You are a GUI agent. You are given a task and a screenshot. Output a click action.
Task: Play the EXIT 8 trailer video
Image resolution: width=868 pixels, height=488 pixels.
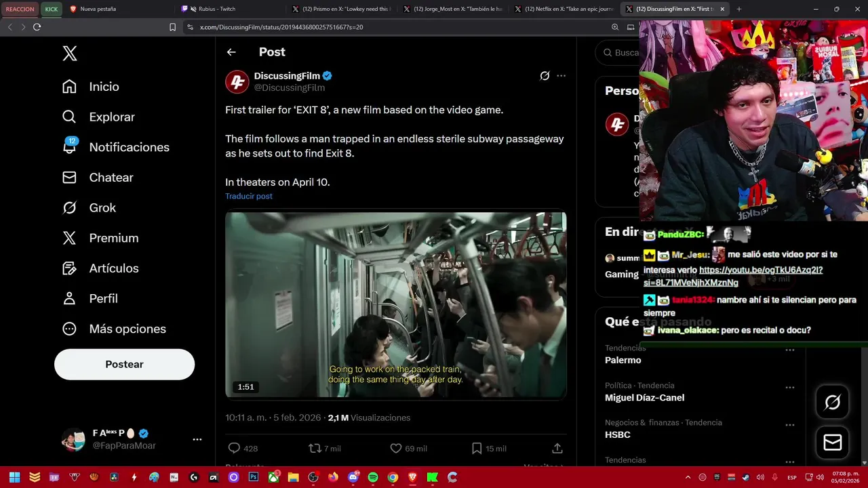click(x=396, y=306)
